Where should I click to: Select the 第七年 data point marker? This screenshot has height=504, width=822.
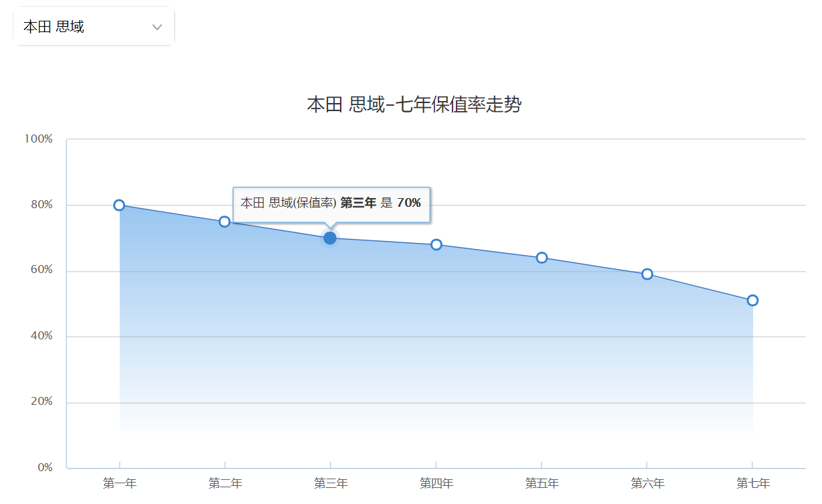[752, 300]
